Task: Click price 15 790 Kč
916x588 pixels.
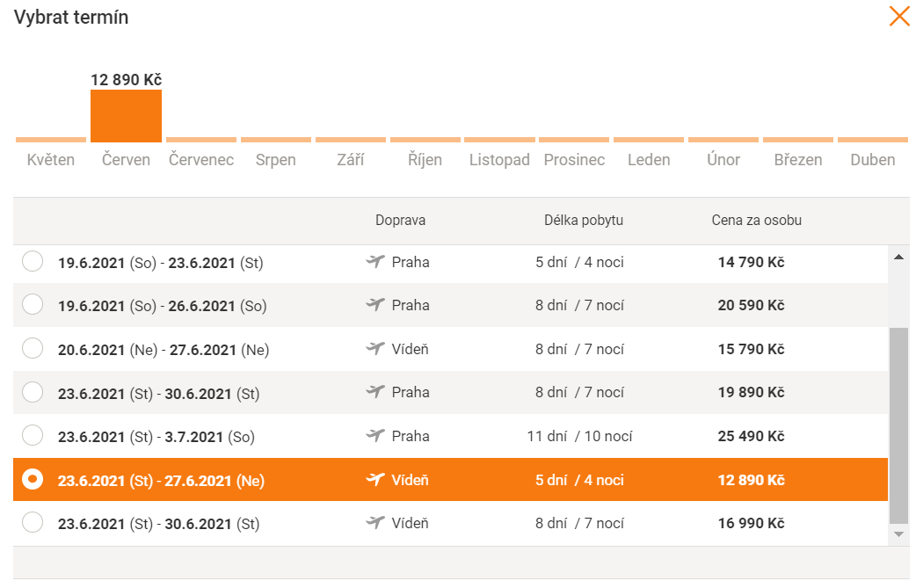Action: (x=752, y=349)
